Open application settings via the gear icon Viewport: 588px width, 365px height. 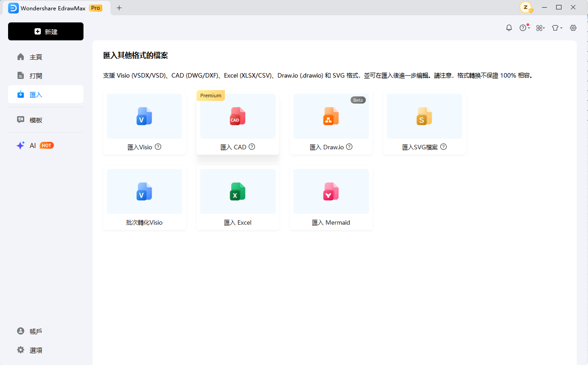[573, 27]
